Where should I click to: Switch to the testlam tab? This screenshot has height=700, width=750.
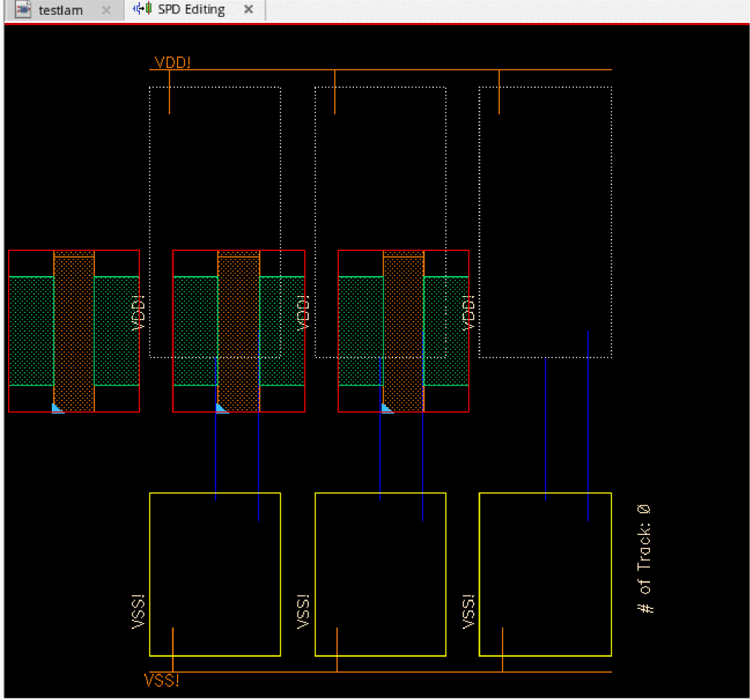pyautogui.click(x=61, y=10)
